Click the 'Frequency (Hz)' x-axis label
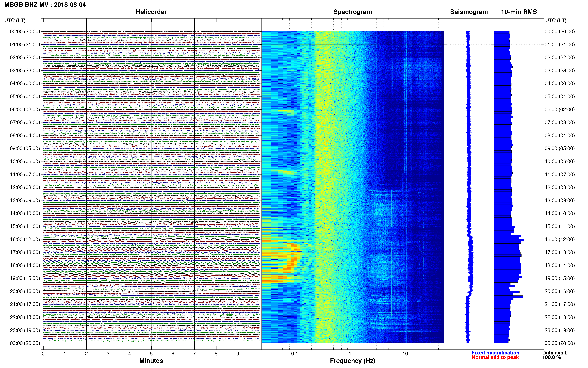Screen dimensions: 588x368 (x=352, y=361)
